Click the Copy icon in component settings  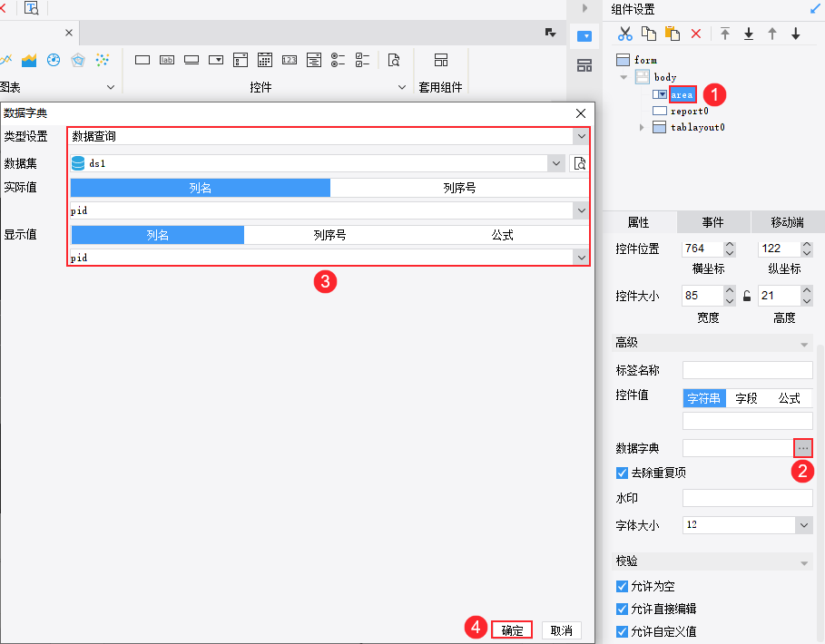click(648, 34)
